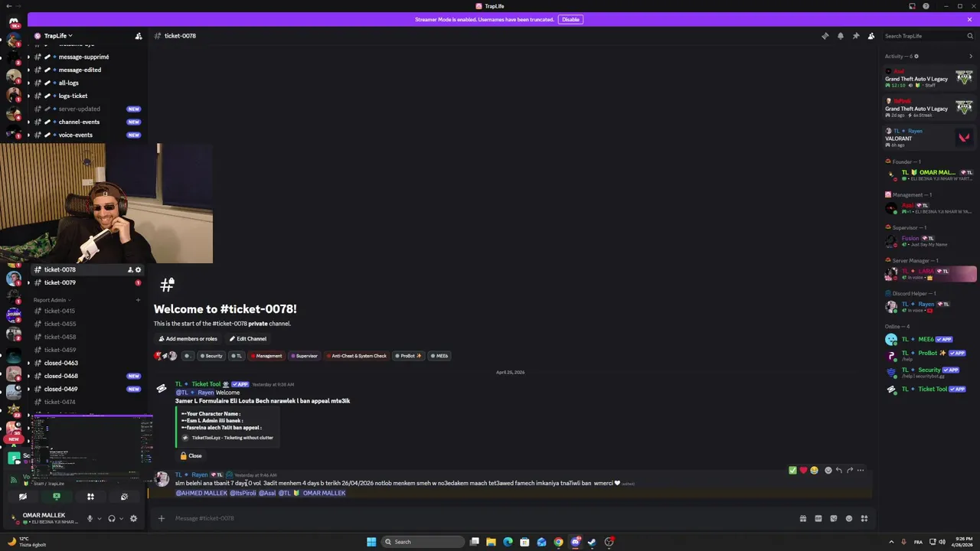Click the @ItsPiroli mention
Viewport: 980px width, 551px height.
[x=243, y=493]
